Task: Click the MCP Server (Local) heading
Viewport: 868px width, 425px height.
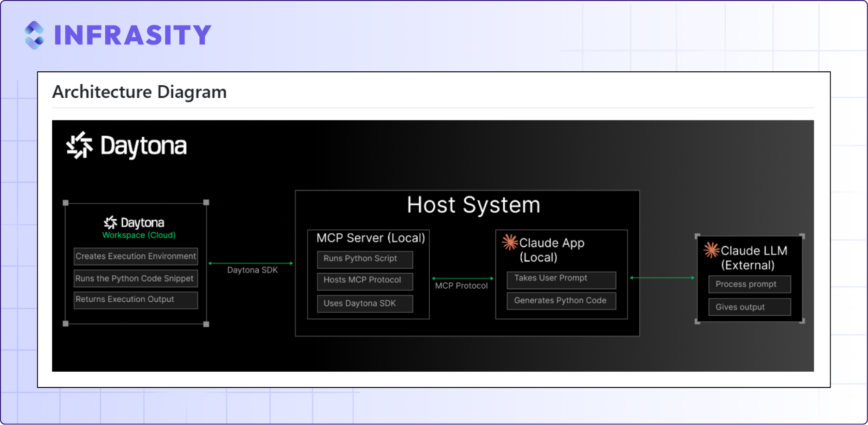Action: point(371,238)
